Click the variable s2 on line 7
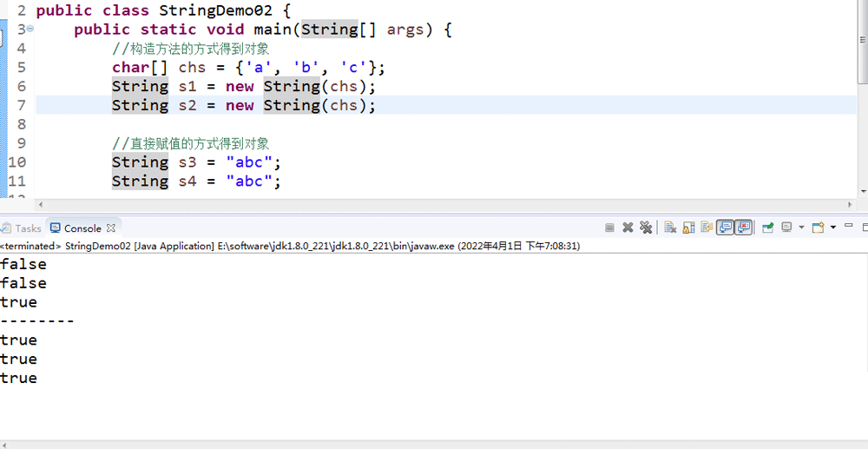Screen dimensions: 868x449 [x=187, y=105]
